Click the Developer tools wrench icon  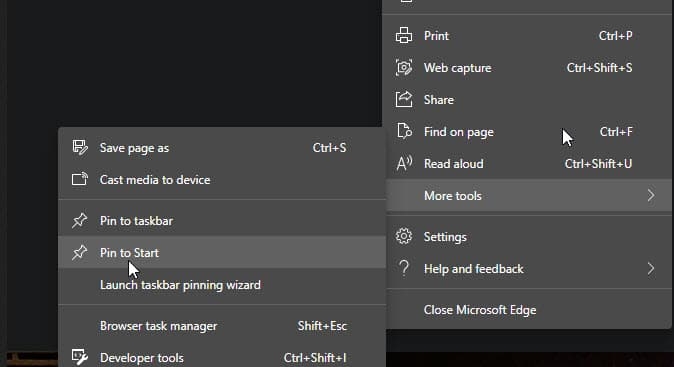pos(80,357)
